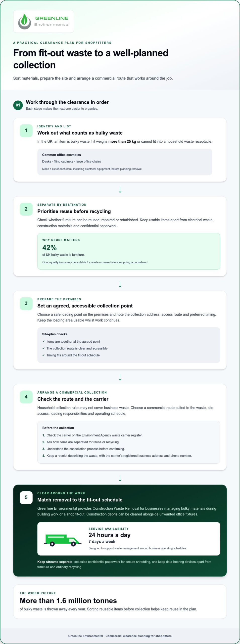Select the step 2 number badge

click(26, 209)
